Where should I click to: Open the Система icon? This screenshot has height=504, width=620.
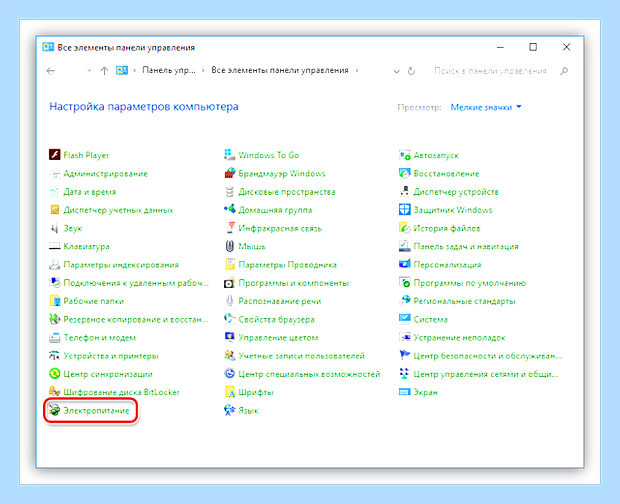point(405,319)
